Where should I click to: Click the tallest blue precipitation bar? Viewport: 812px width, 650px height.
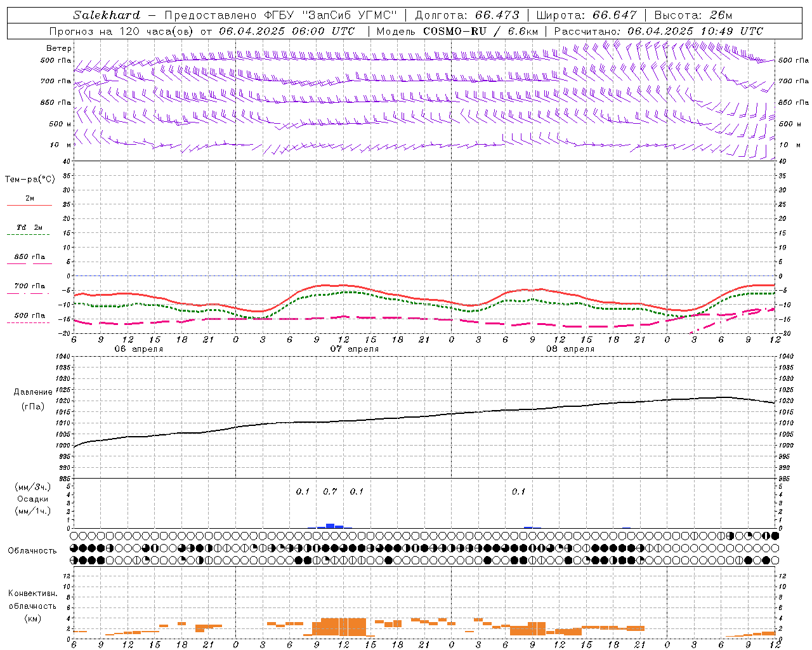pyautogui.click(x=330, y=526)
